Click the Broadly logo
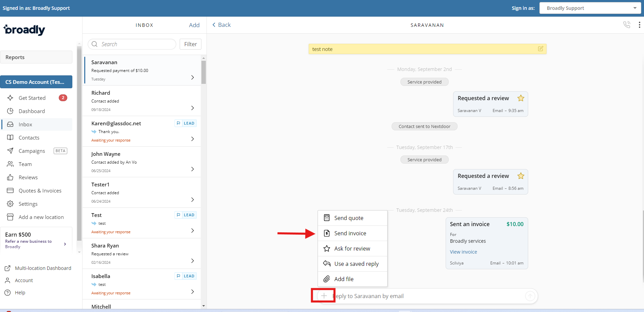644x312 pixels. [24, 30]
